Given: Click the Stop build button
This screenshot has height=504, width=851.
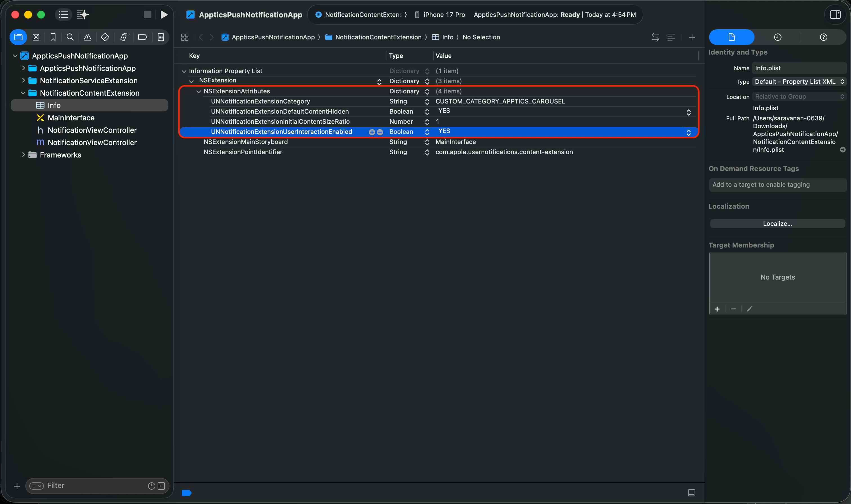Looking at the screenshot, I should point(147,15).
